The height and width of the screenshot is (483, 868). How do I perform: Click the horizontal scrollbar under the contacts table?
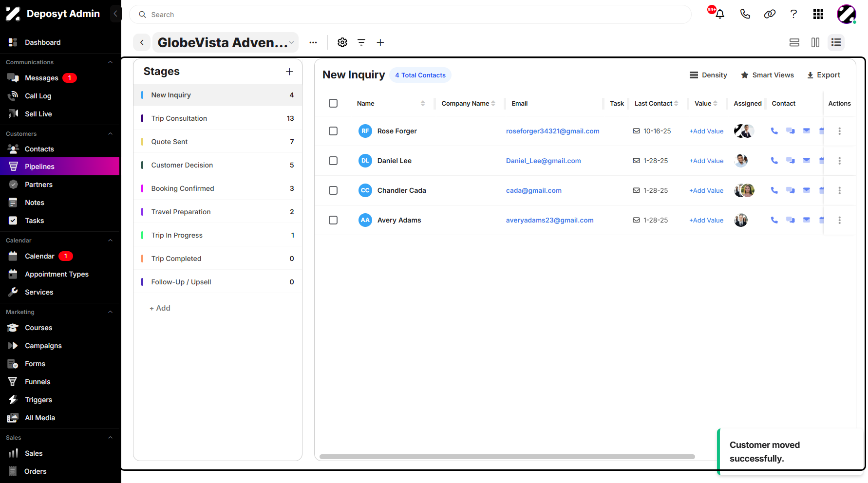[507, 457]
